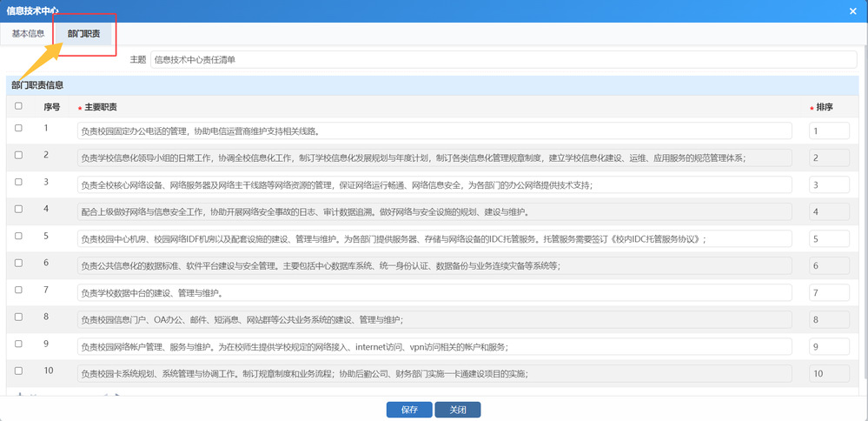The width and height of the screenshot is (868, 421).
Task: Edit duty text about 校园中心机房
Action: tap(434, 238)
